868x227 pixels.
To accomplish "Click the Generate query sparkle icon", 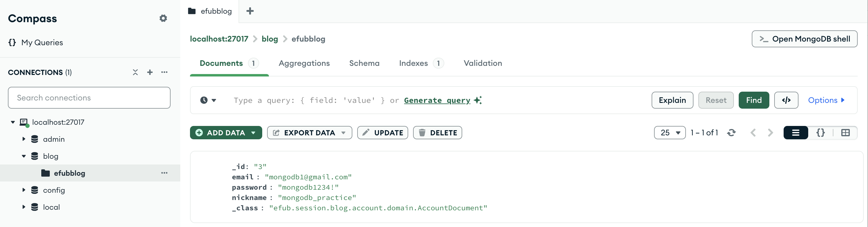I will pyautogui.click(x=478, y=100).
